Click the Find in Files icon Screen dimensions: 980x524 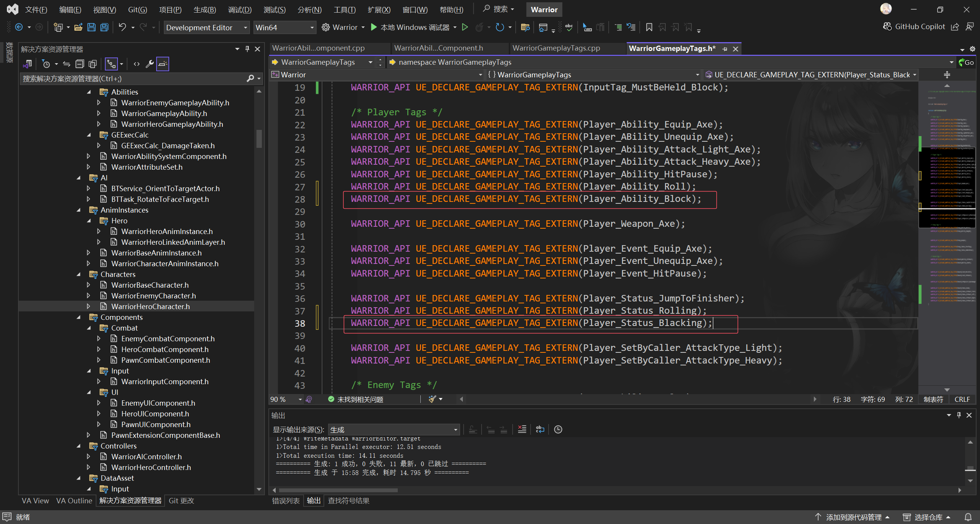[x=525, y=27]
